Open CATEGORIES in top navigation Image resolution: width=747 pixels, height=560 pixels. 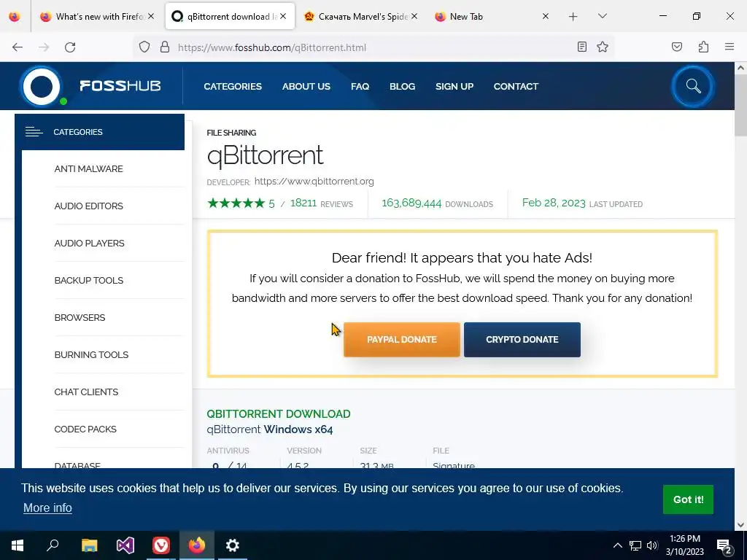point(233,86)
